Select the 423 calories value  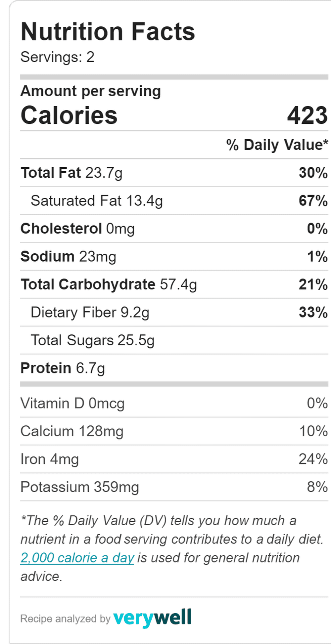tap(307, 115)
